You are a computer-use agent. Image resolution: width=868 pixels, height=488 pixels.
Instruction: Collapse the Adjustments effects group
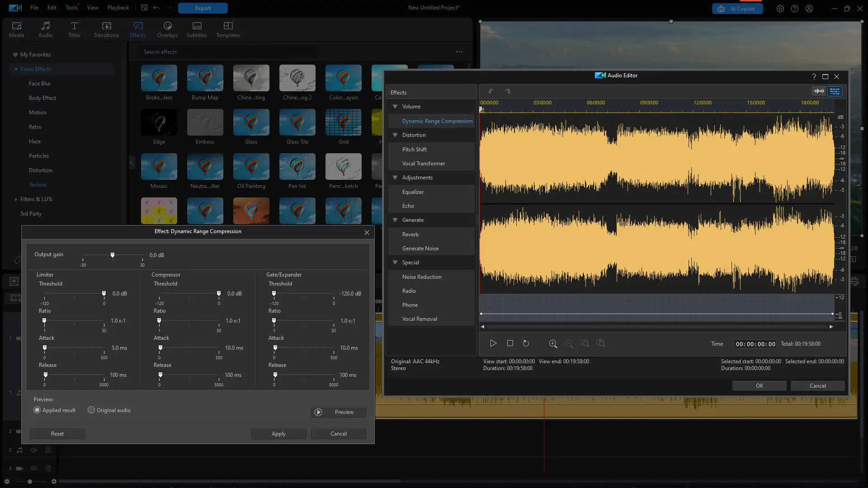tap(395, 178)
